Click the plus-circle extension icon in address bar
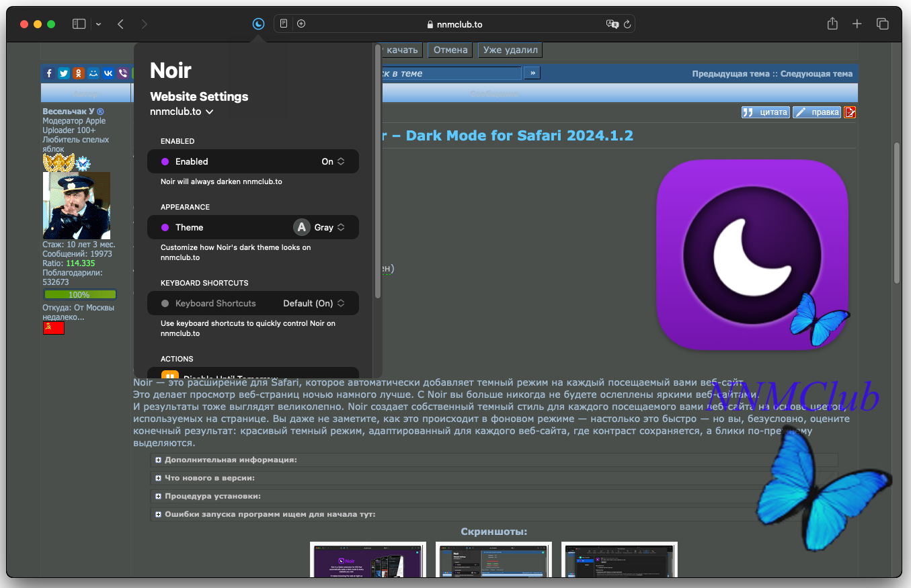The width and height of the screenshot is (911, 588). pyautogui.click(x=301, y=24)
